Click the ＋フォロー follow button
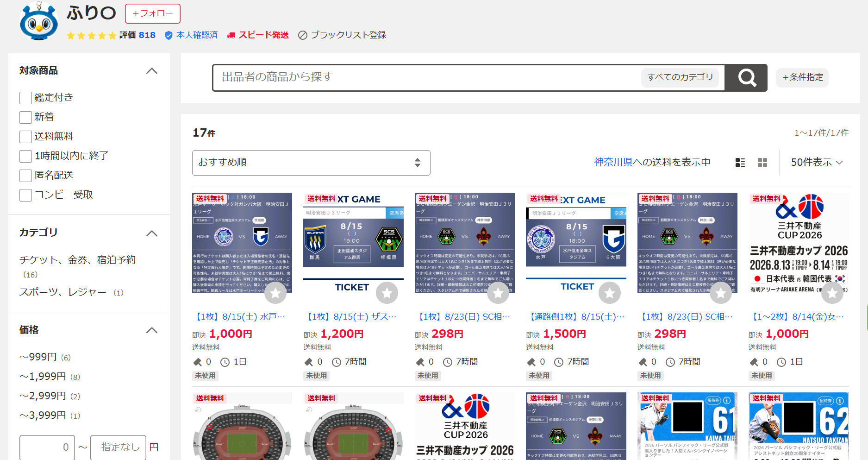868x460 pixels. (153, 13)
